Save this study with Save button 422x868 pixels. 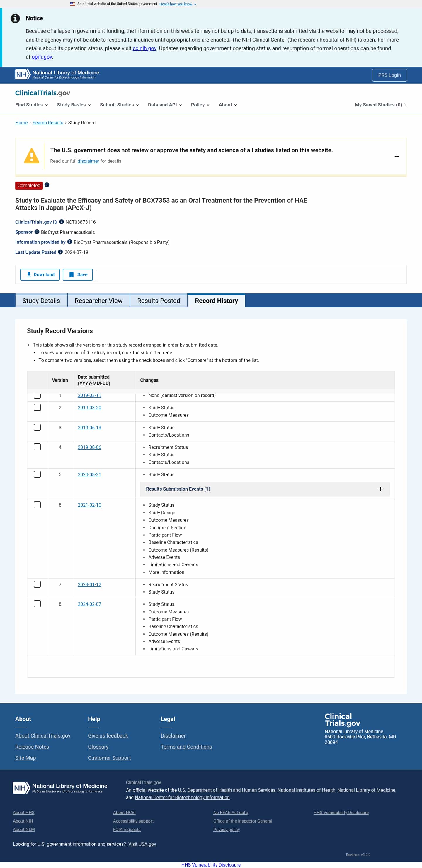[78, 274]
